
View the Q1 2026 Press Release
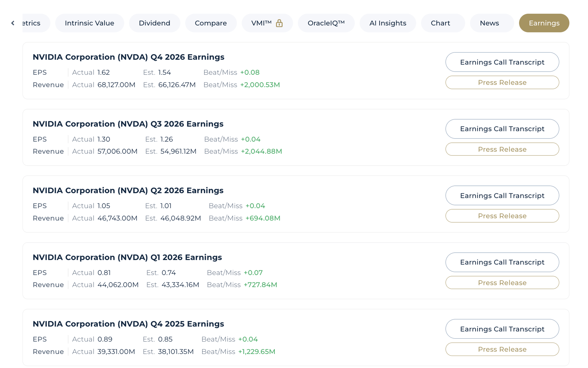coord(502,283)
